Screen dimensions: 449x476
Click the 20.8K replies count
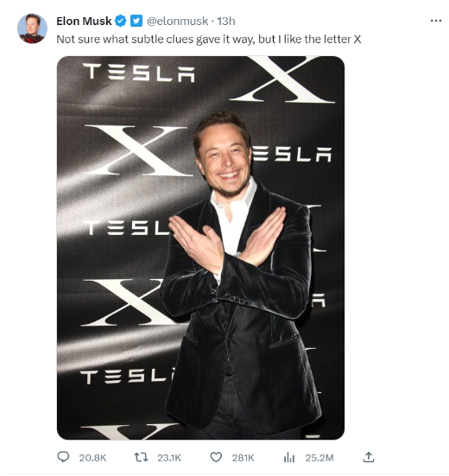[92, 458]
